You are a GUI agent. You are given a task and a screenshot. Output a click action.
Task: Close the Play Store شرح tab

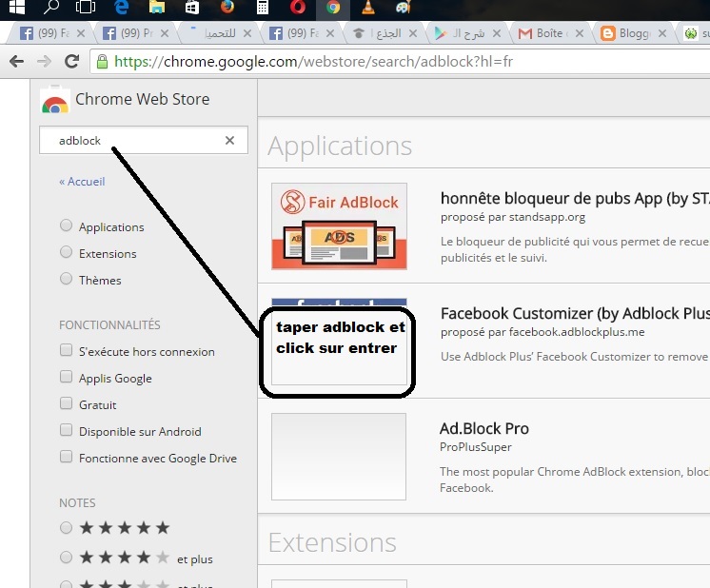496,33
